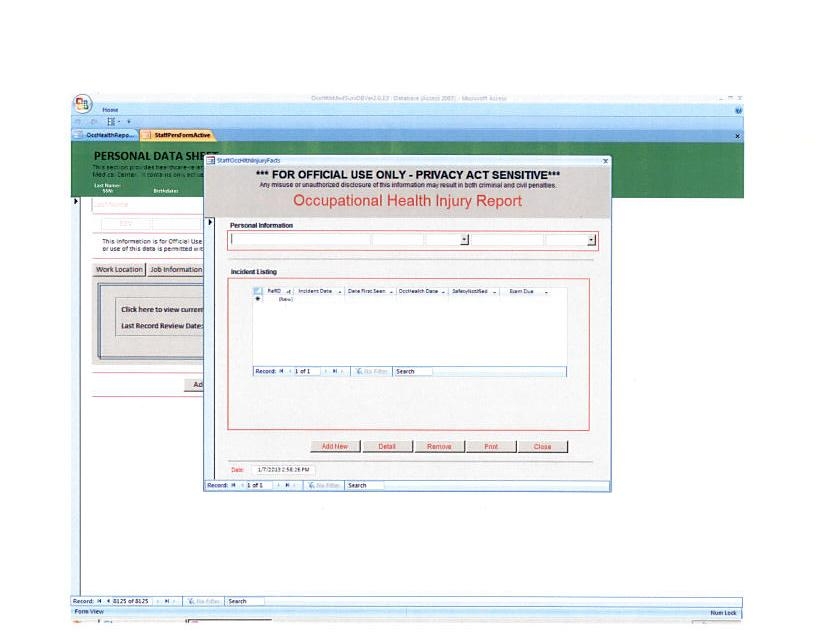
Task: Open the OccHealth Date column dropdown arrow
Action: coord(443,291)
